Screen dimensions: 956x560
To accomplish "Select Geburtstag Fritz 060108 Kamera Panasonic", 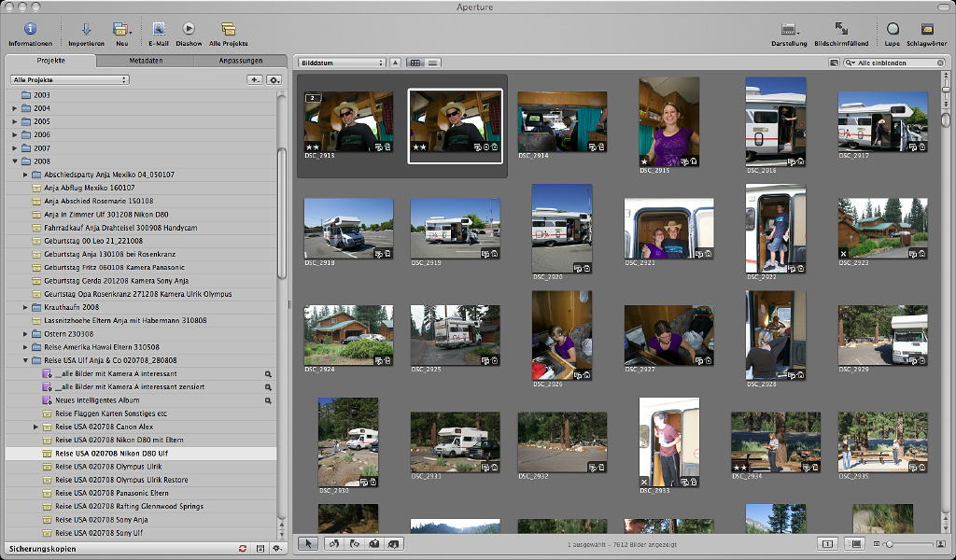I will 114,268.
